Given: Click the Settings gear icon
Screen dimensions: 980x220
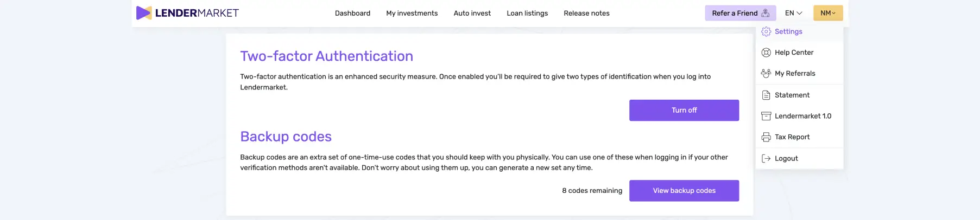Looking at the screenshot, I should (x=766, y=31).
